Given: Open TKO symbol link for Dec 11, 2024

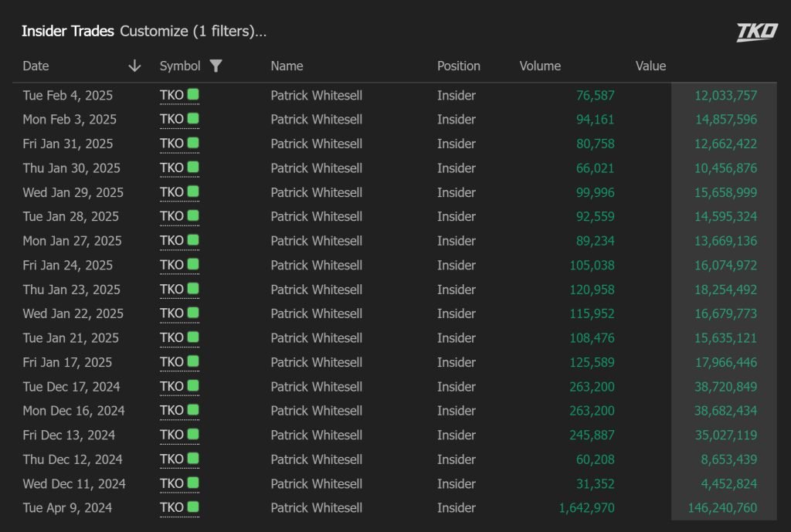Looking at the screenshot, I should click(x=171, y=484).
